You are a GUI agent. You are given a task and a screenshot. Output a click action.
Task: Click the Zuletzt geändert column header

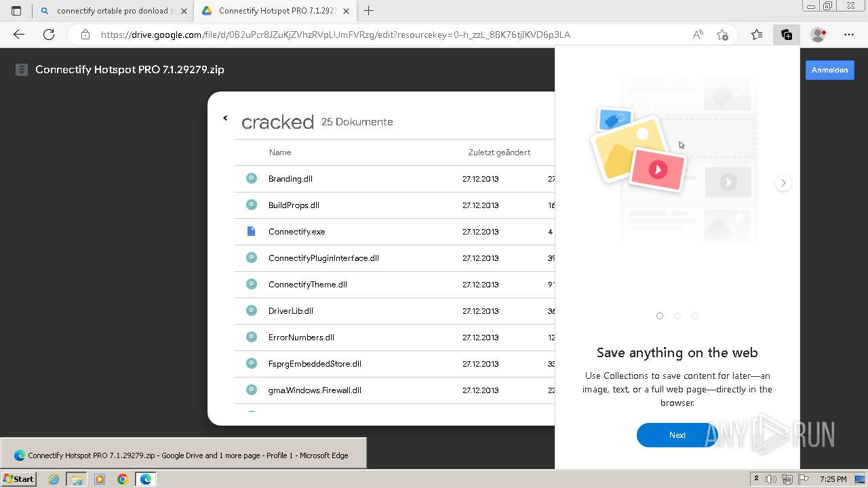click(x=499, y=152)
